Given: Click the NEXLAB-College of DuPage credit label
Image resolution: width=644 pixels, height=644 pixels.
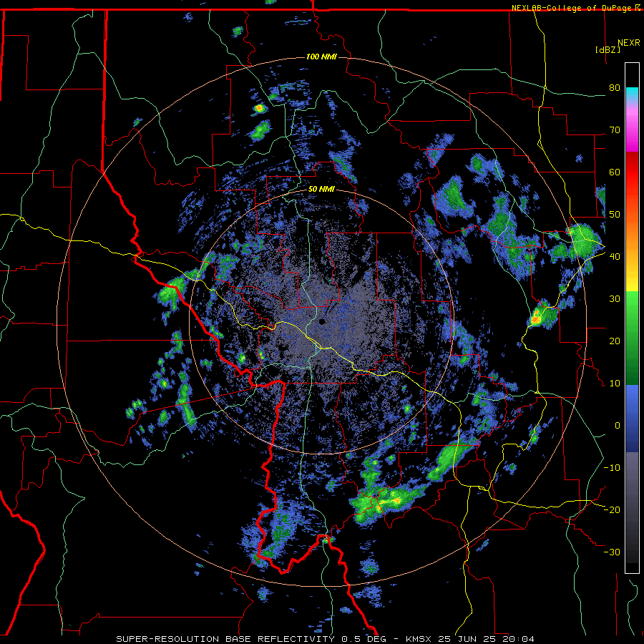Looking at the screenshot, I should click(576, 8).
